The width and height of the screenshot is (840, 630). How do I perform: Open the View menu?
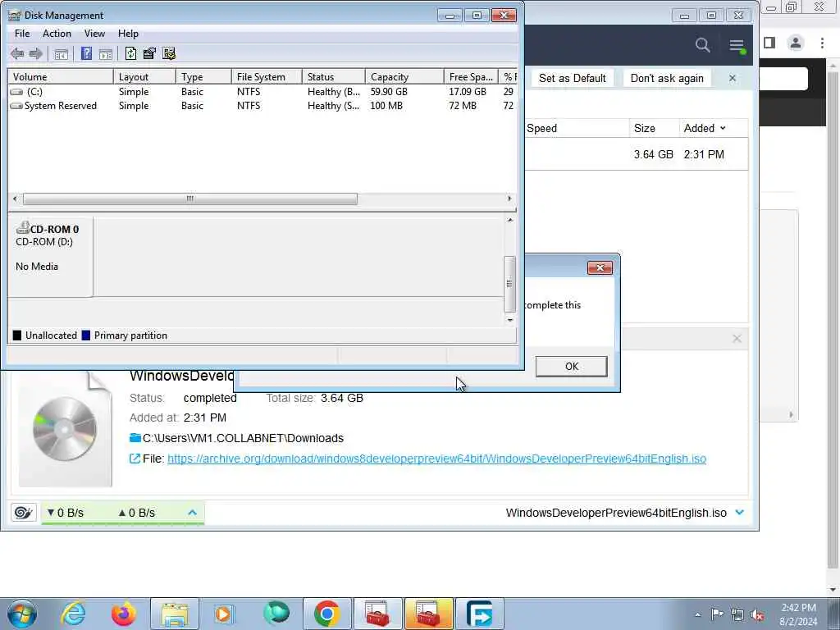pyautogui.click(x=94, y=33)
